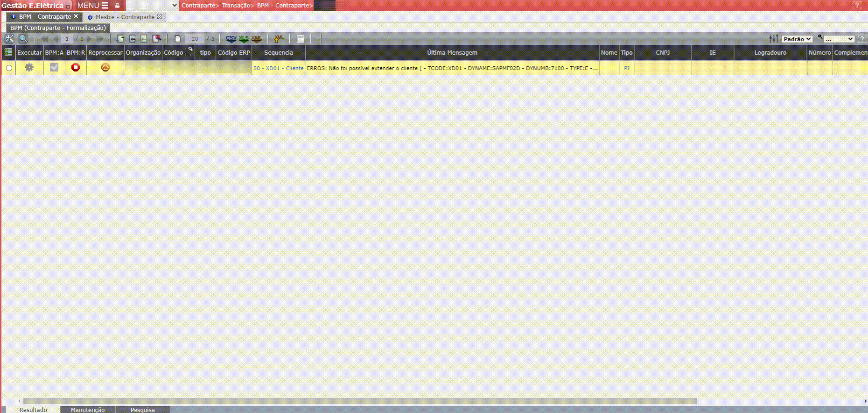Click the Executar gear icon in row

coord(29,68)
